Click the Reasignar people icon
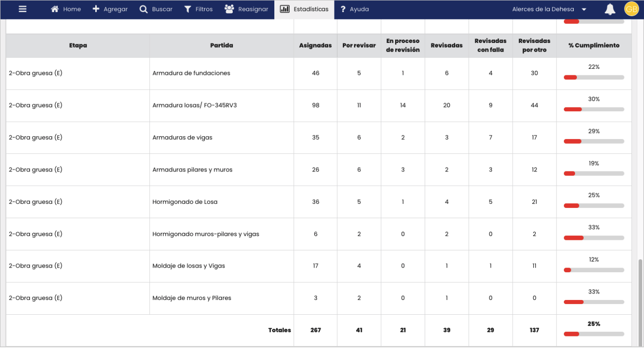Viewport: 644px width, 348px height. [229, 9]
